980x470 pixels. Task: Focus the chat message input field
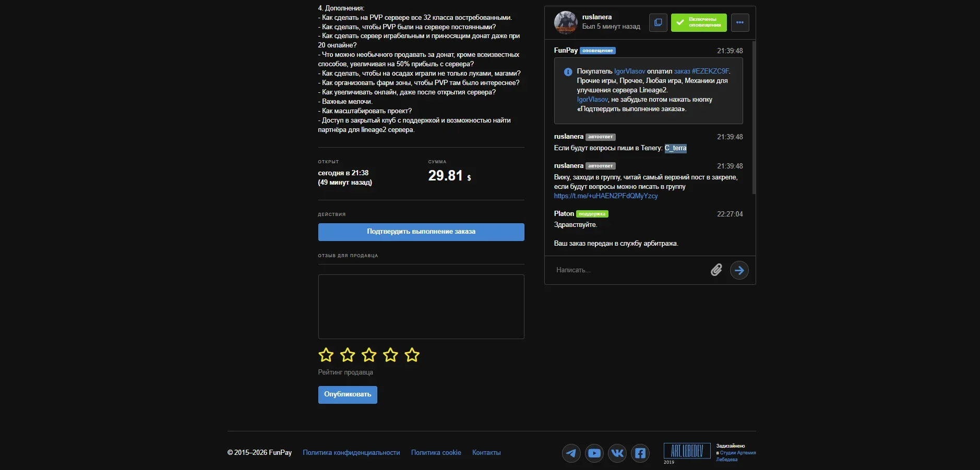tap(629, 270)
